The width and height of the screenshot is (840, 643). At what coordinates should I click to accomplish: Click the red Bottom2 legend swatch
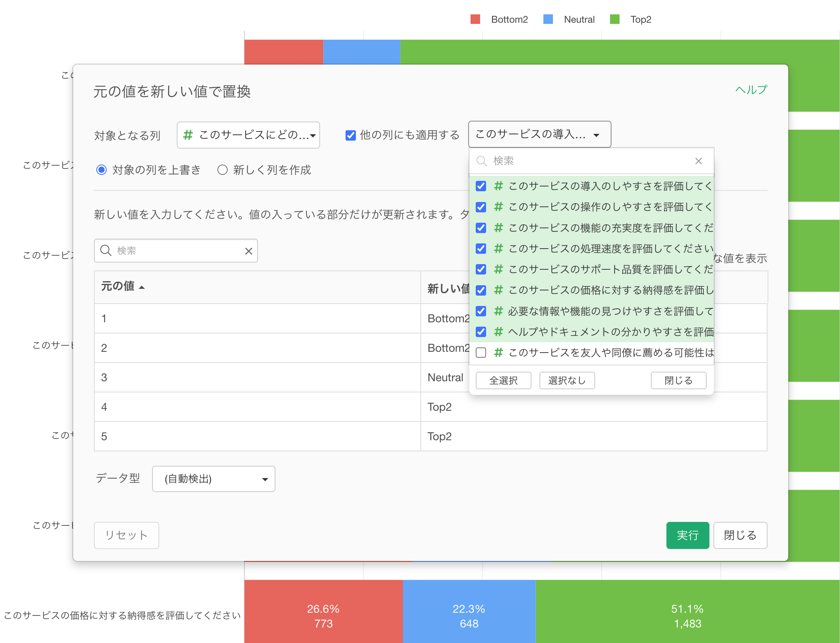(475, 19)
